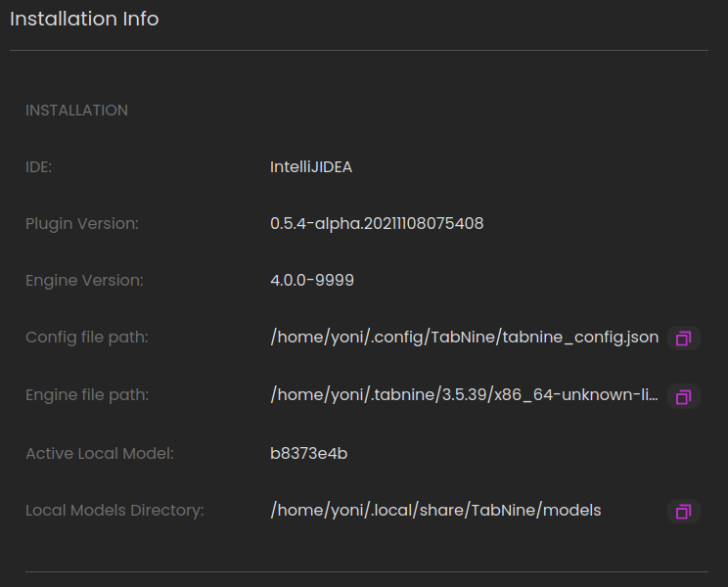Click the truncated engine file path text
The height and width of the screenshot is (587, 728).
(x=464, y=395)
